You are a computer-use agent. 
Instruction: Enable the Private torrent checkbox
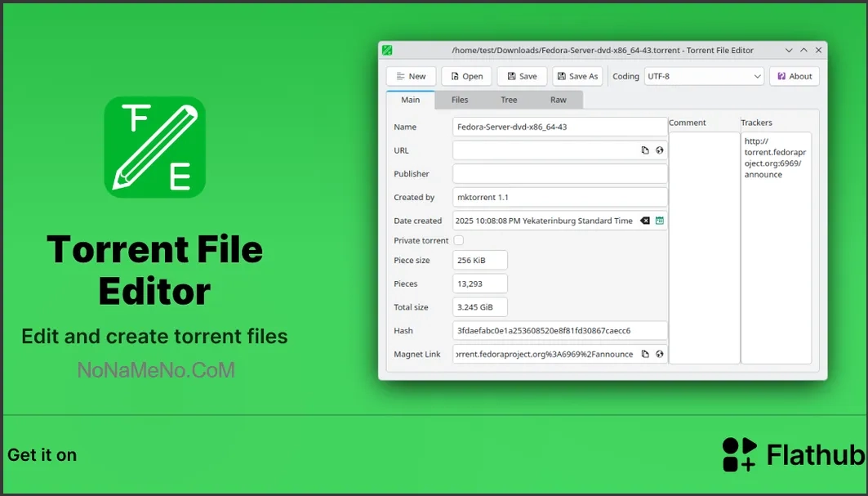(458, 240)
